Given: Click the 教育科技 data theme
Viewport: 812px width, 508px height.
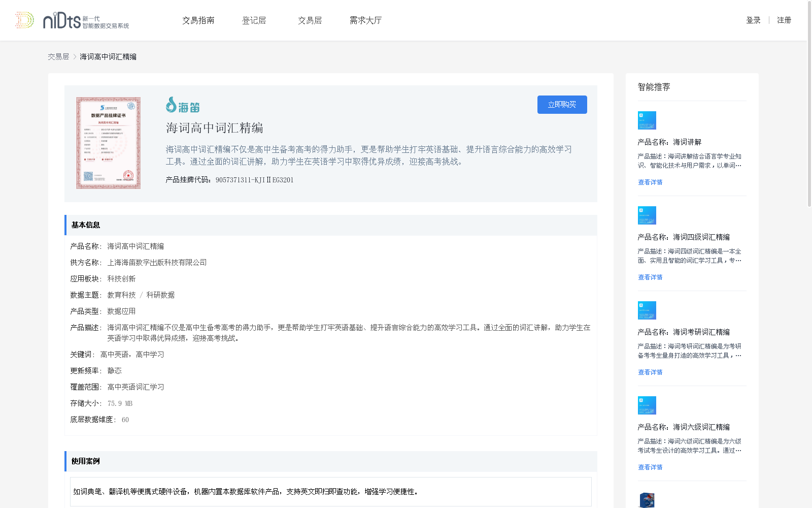Looking at the screenshot, I should click(121, 295).
